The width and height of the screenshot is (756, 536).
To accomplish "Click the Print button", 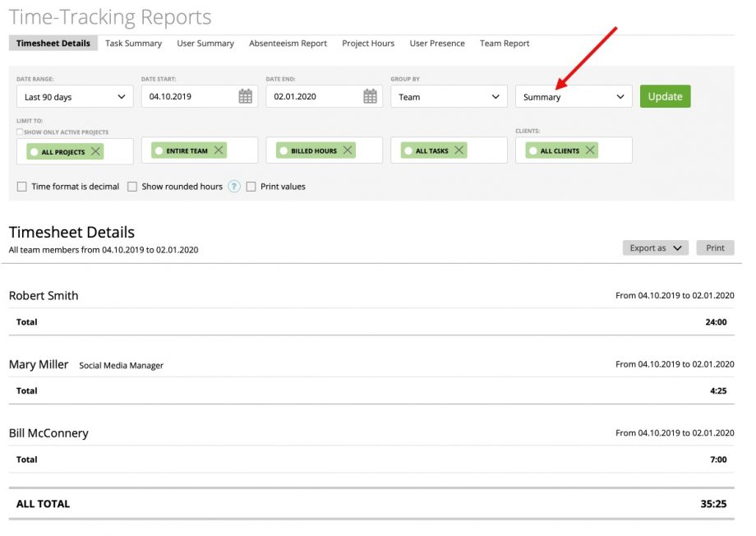I will [715, 247].
